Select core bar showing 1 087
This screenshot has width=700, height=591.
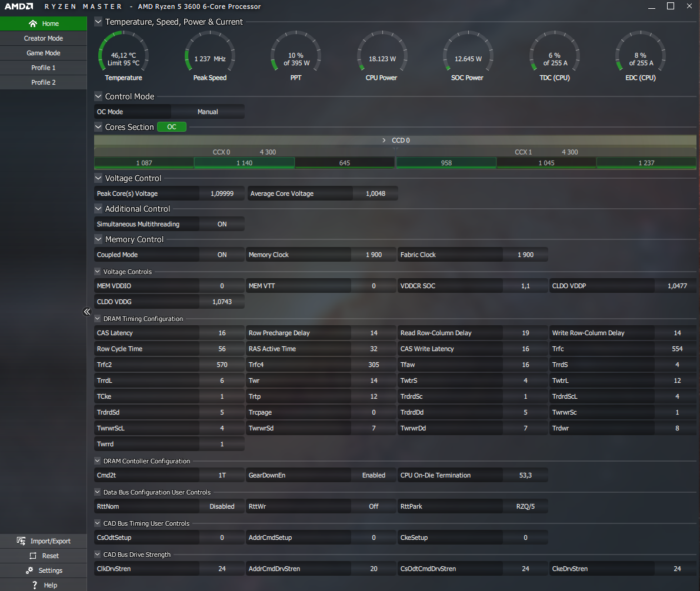click(x=144, y=163)
